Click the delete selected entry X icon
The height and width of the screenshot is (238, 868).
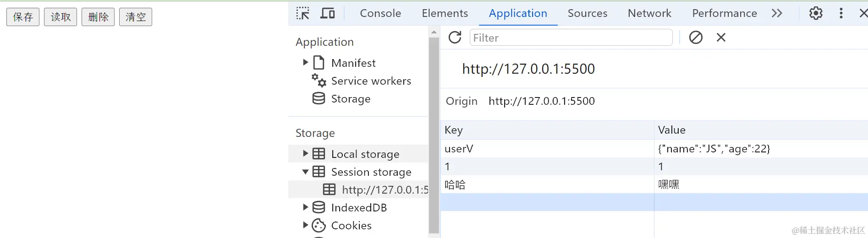[x=721, y=38]
